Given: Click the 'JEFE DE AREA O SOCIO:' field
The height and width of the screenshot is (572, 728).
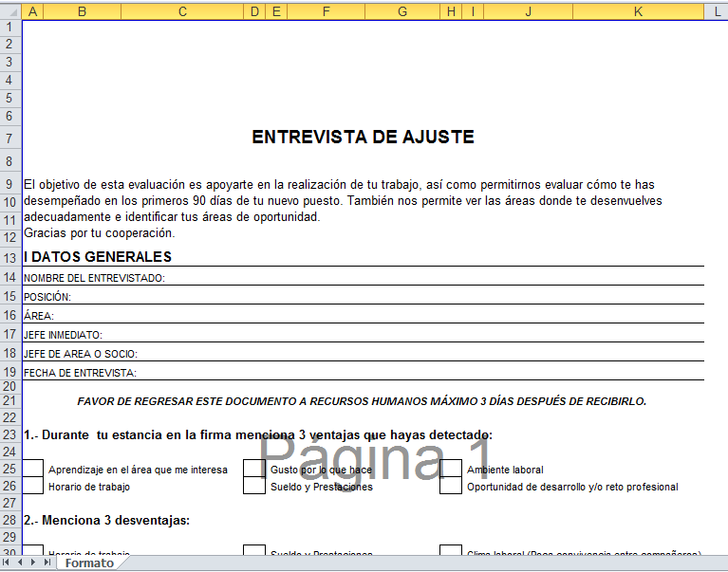Looking at the screenshot, I should (x=364, y=353).
